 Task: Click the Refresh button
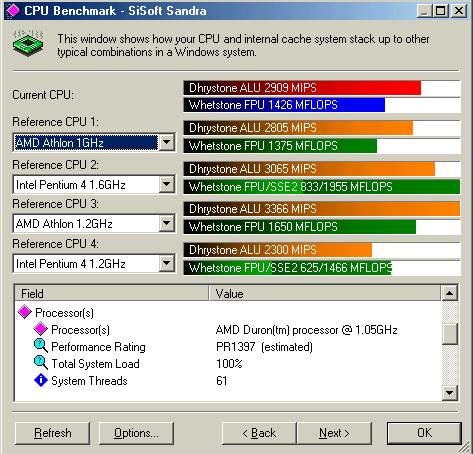pyautogui.click(x=53, y=433)
